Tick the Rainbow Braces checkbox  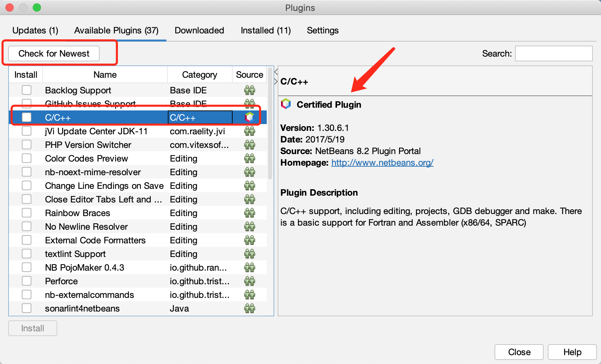(x=27, y=213)
